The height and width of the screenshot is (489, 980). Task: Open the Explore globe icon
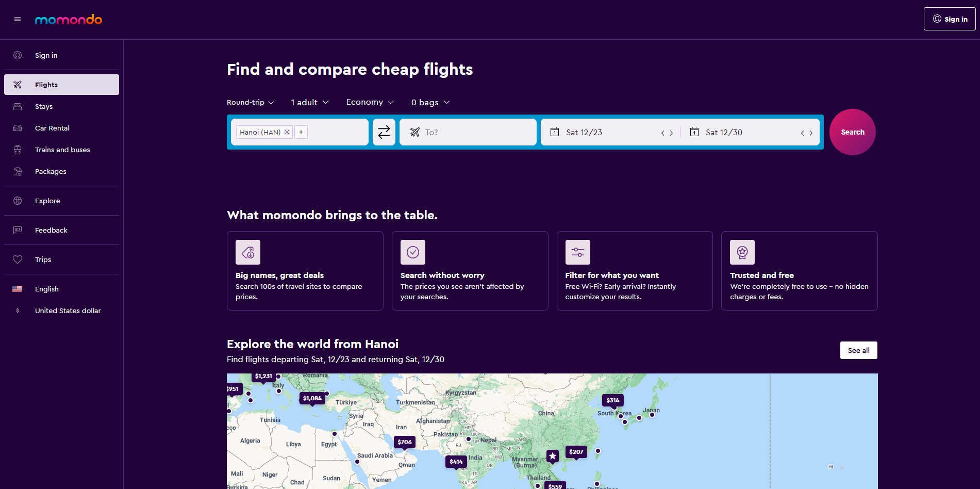click(x=18, y=201)
